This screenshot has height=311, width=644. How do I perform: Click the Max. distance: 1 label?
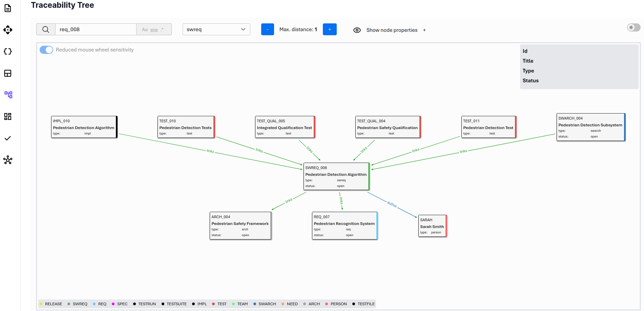tap(298, 29)
